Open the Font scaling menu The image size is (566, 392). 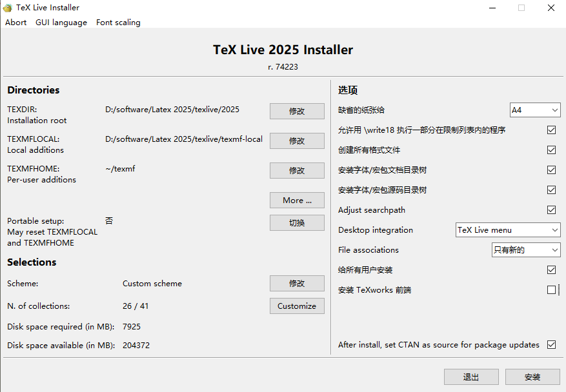(118, 23)
